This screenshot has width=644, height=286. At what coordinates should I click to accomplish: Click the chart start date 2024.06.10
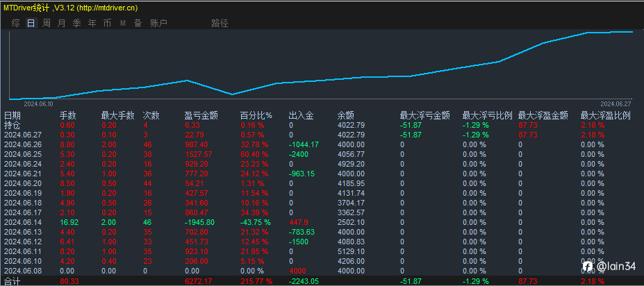pyautogui.click(x=38, y=104)
